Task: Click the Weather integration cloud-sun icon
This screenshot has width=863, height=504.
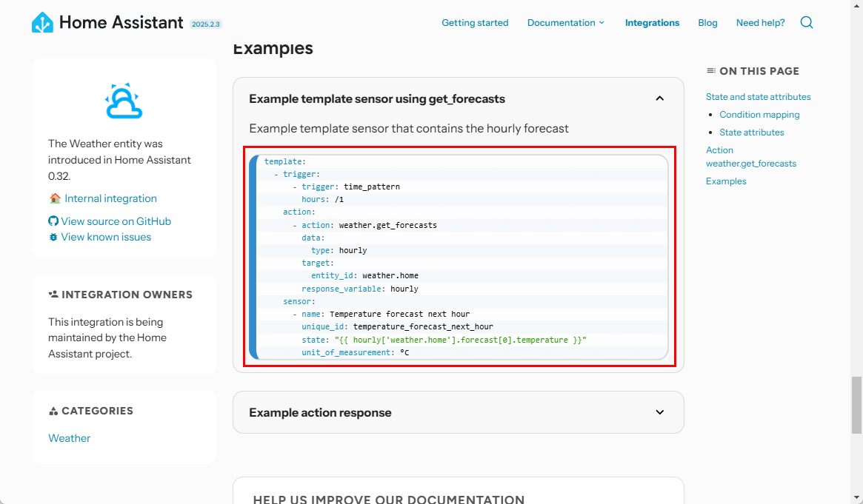Action: click(124, 101)
